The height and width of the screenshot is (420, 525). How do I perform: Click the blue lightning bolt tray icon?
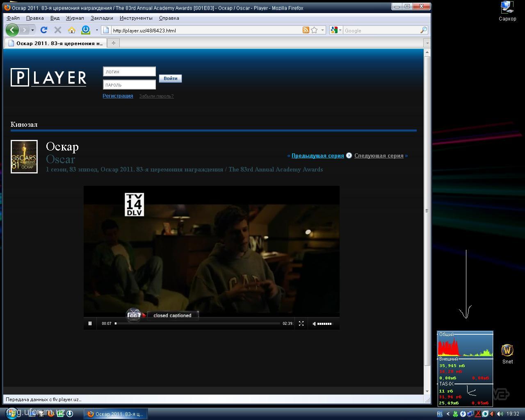pyautogui.click(x=463, y=414)
